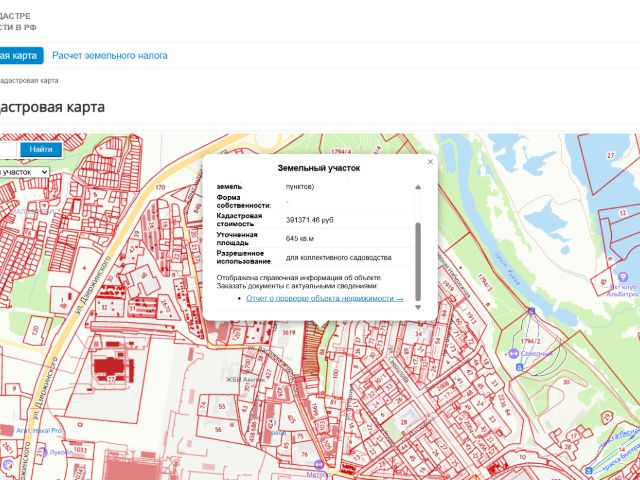
Task: Open the участок object type dropdown
Action: point(24,172)
